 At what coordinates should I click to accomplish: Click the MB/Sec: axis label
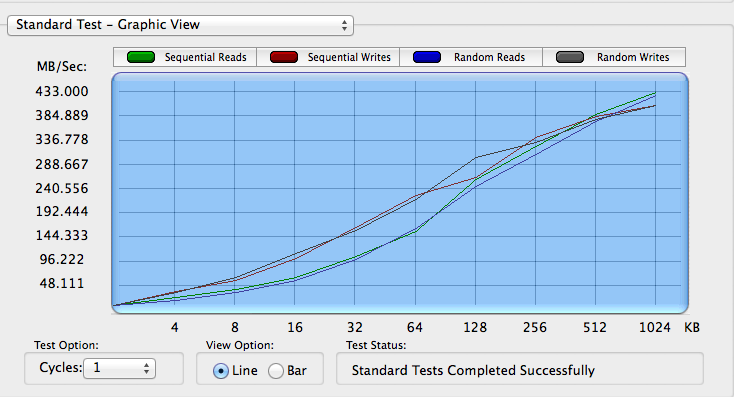click(x=62, y=66)
